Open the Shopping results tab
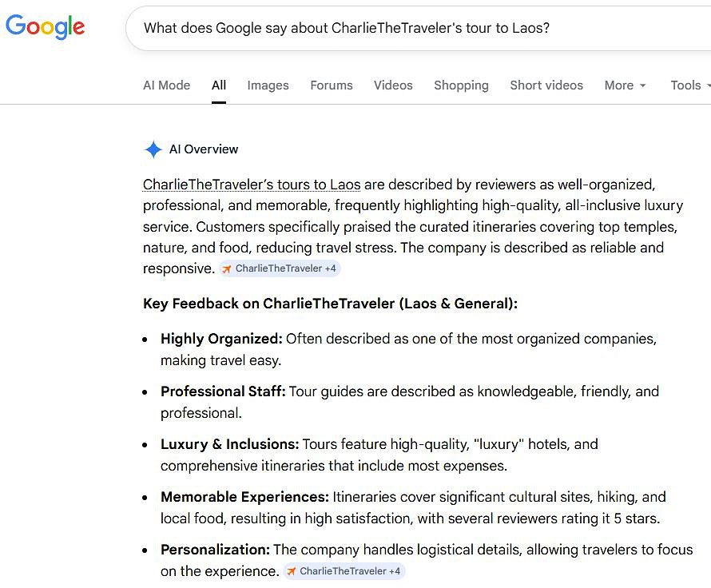711x588 pixels. [x=461, y=85]
